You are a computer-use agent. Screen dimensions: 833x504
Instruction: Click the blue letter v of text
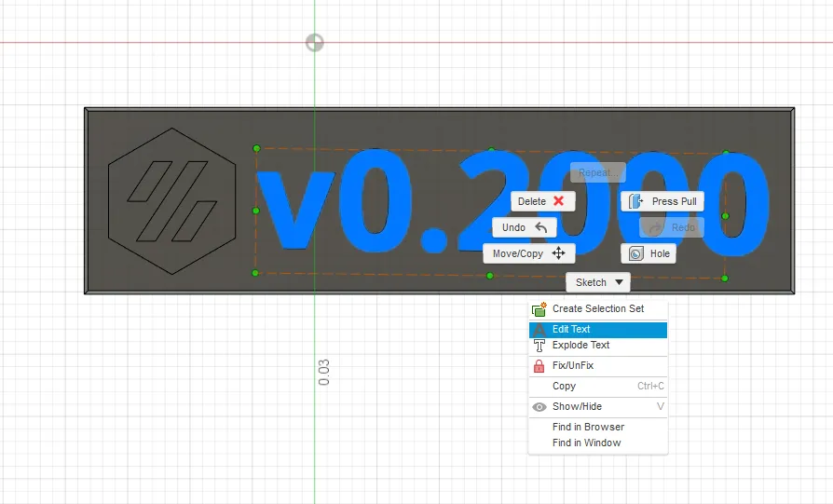point(296,211)
